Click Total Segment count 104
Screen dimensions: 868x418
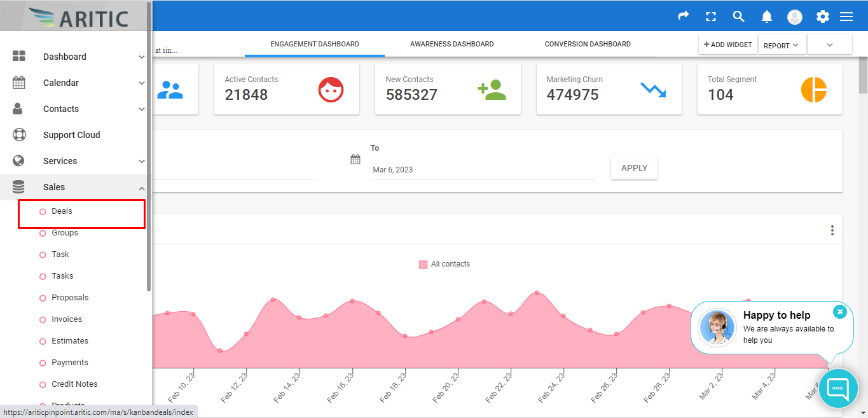pos(720,95)
